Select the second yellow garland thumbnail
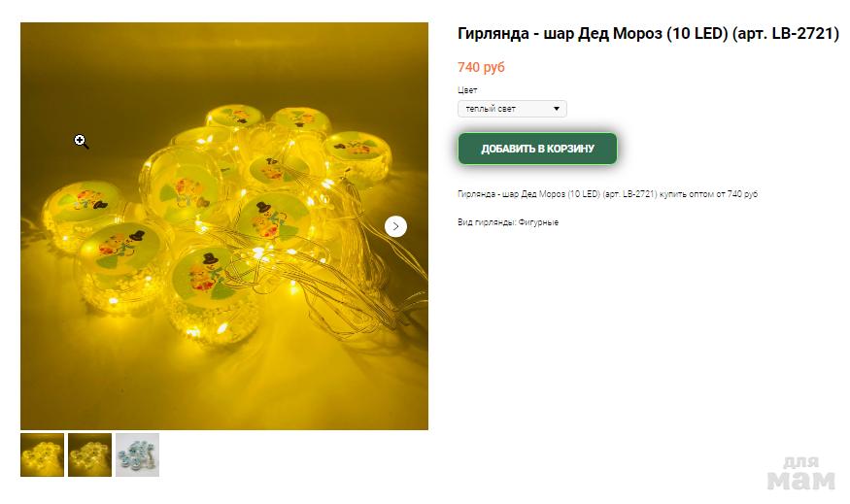The image size is (850, 504). (90, 454)
